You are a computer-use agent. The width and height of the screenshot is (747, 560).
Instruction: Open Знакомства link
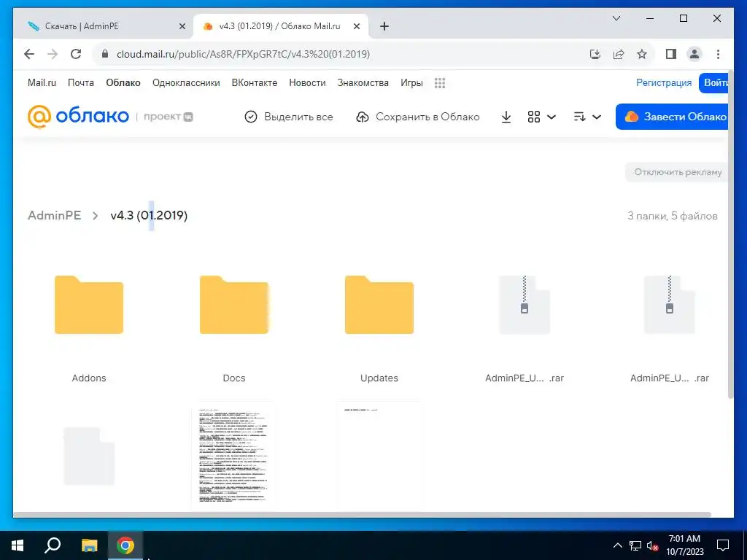(363, 83)
